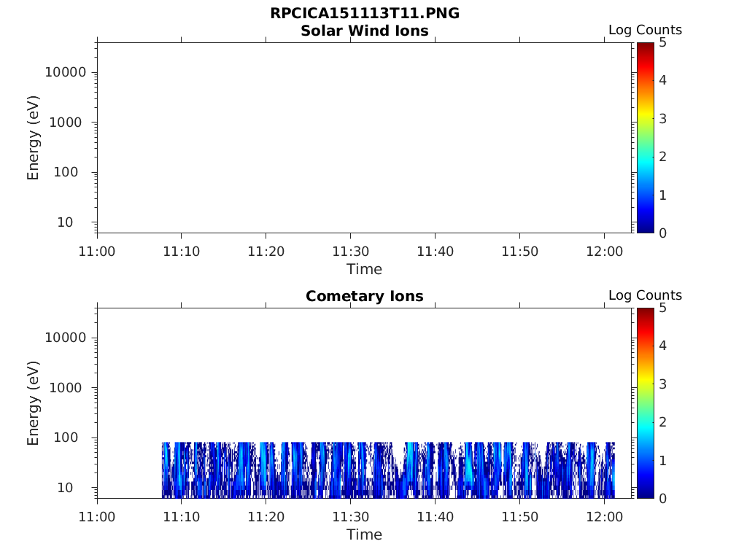Click the Energy (eV) axis label of Solar Wind plot
The width and height of the screenshot is (747, 560).
pyautogui.click(x=33, y=138)
